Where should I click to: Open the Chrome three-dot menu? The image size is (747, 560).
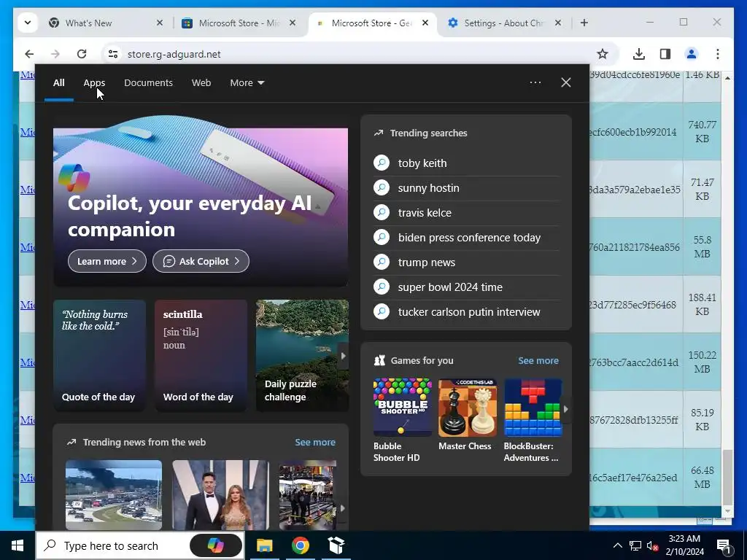tap(718, 54)
